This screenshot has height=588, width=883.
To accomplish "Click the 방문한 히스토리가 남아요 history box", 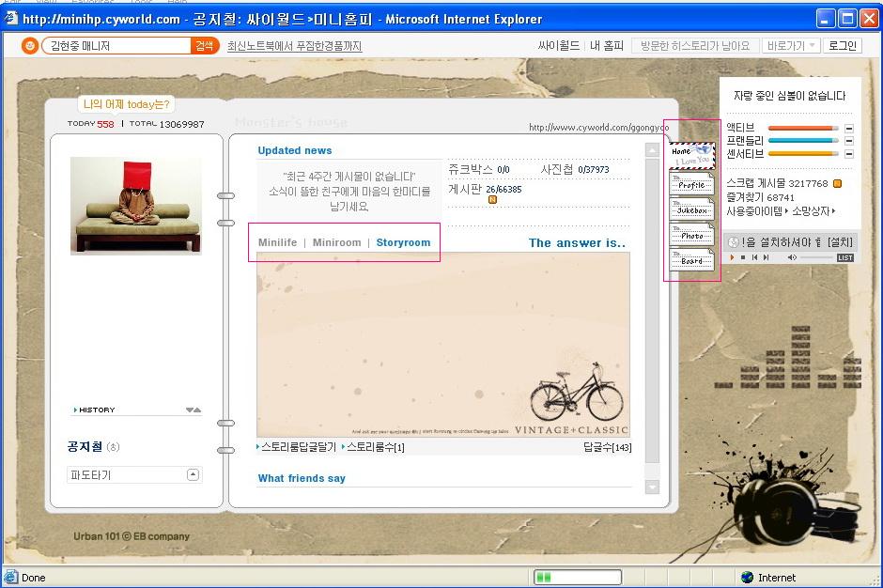I will 695,46.
